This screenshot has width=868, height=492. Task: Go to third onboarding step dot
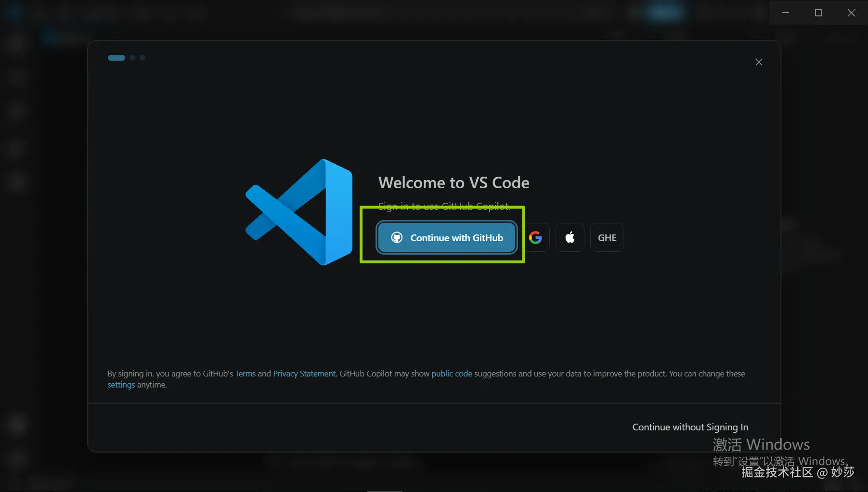(143, 58)
